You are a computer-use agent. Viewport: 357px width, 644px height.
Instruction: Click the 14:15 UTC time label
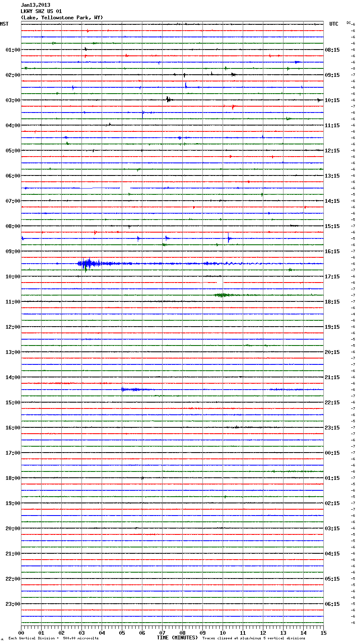point(332,201)
